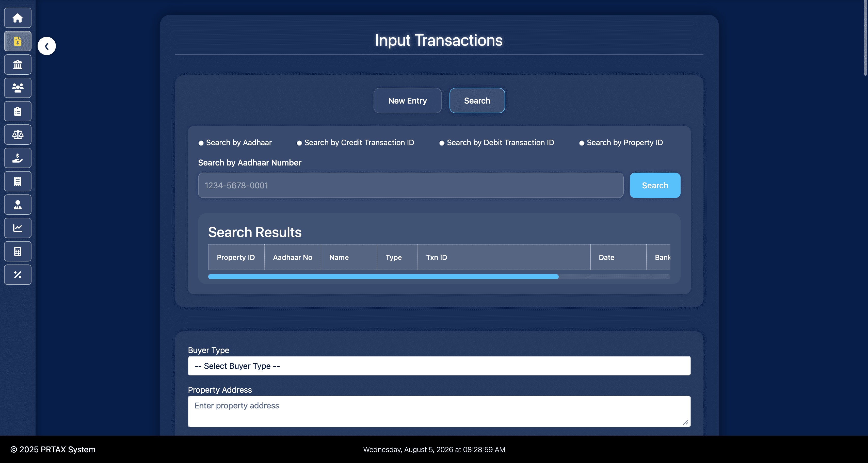Select the yellow invoice dollar sidebar icon
The width and height of the screenshot is (868, 463).
click(18, 41)
